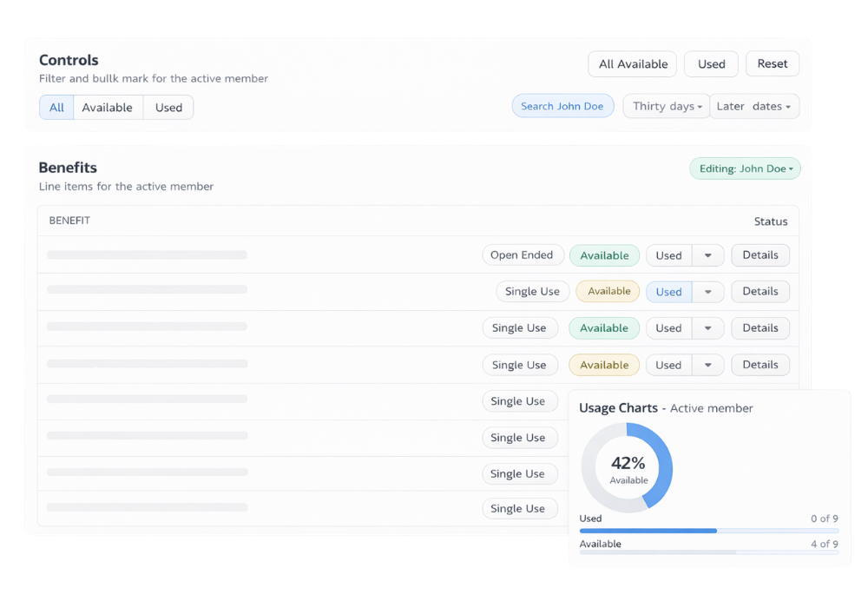This screenshot has width=868, height=608.
Task: Select the All filter tab
Action: click(56, 107)
